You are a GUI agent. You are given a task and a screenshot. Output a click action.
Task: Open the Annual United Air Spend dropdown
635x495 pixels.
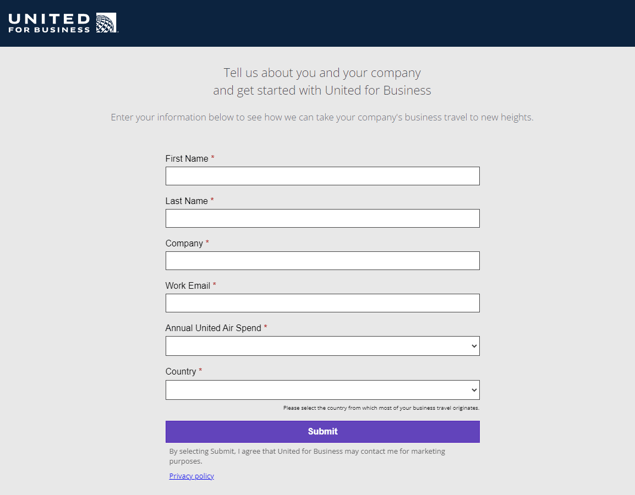322,346
